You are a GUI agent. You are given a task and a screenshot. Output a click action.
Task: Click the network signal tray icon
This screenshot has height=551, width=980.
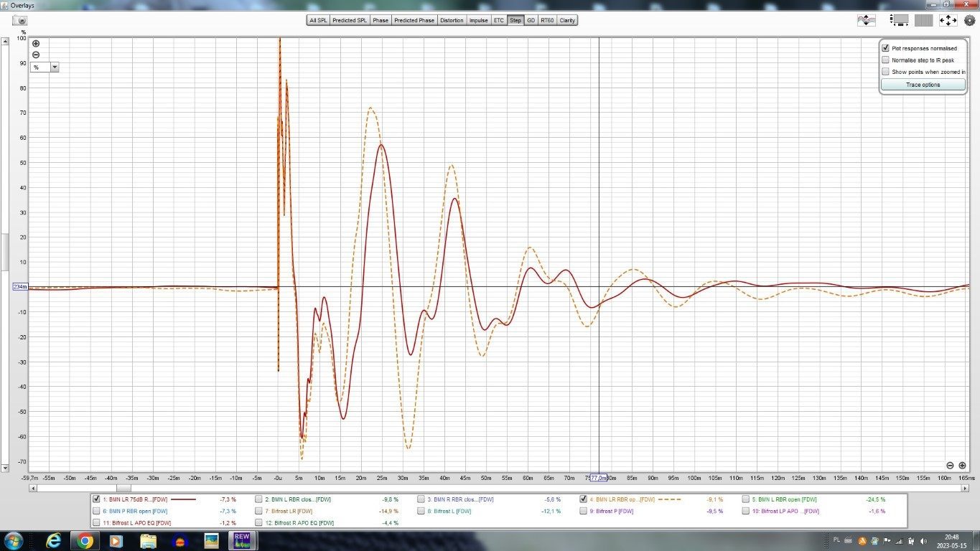click(x=900, y=540)
